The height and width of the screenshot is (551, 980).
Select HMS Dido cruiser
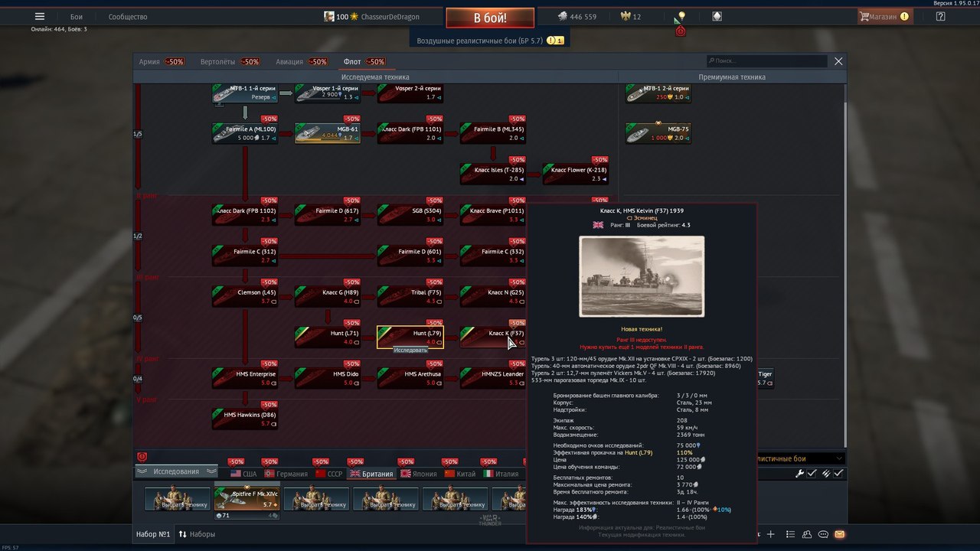328,378
